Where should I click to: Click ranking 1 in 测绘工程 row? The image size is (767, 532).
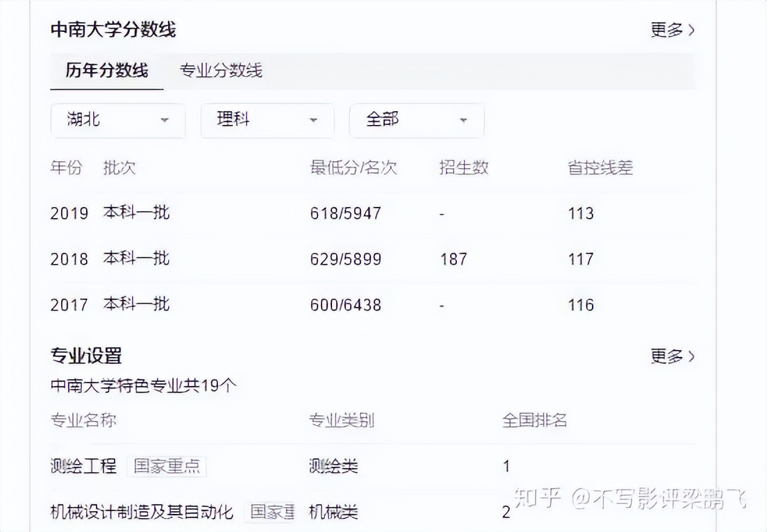click(506, 466)
